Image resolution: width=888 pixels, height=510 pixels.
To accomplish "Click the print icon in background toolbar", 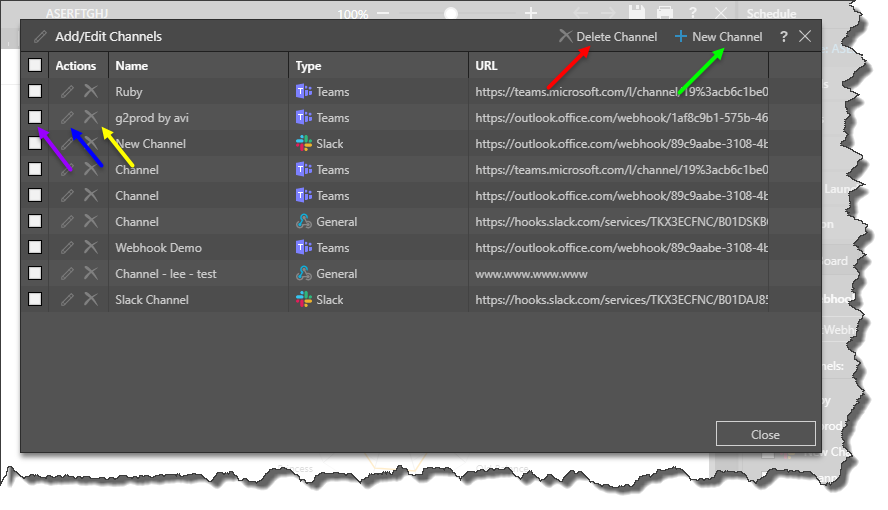I will pyautogui.click(x=665, y=12).
